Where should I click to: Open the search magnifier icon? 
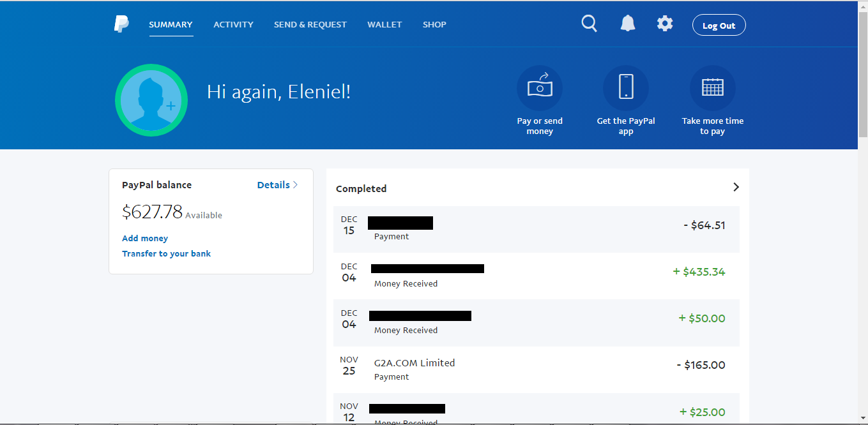click(x=589, y=24)
